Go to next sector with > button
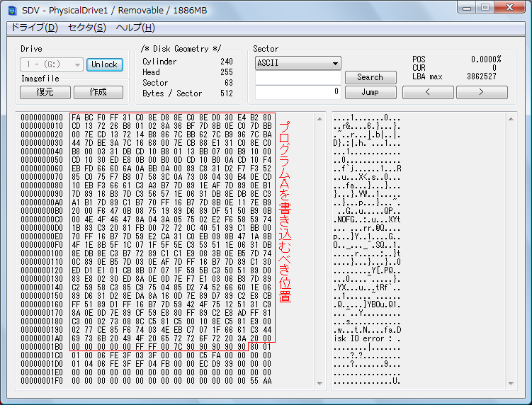Screen dimensions: 532x405 coord(481,92)
